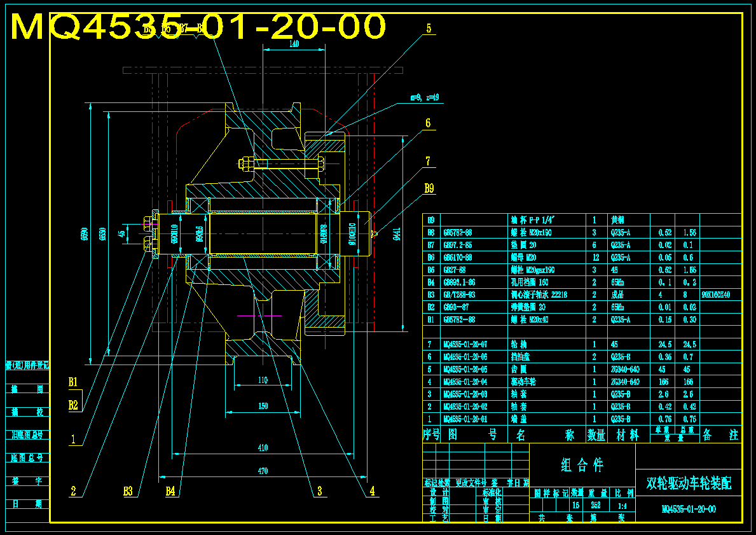The width and height of the screenshot is (756, 535).
Task: Click the part name 端盖 in row 1
Action: 519,419
